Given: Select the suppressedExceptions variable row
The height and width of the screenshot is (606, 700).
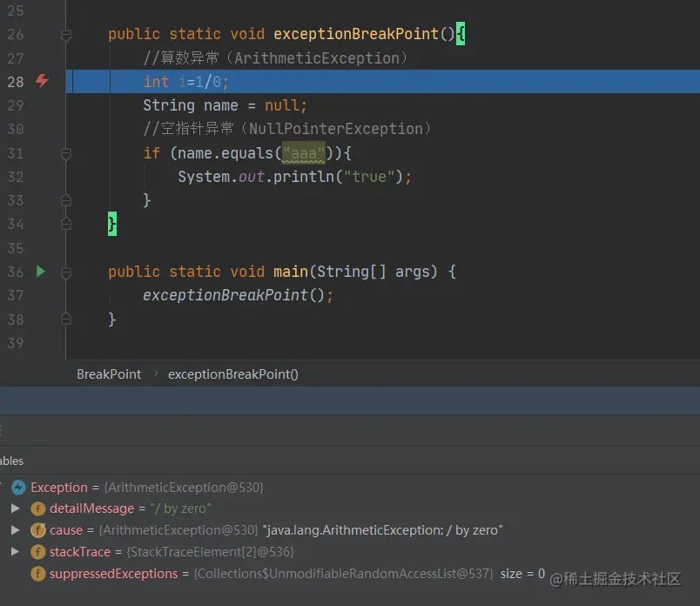Looking at the screenshot, I should pyautogui.click(x=350, y=574).
